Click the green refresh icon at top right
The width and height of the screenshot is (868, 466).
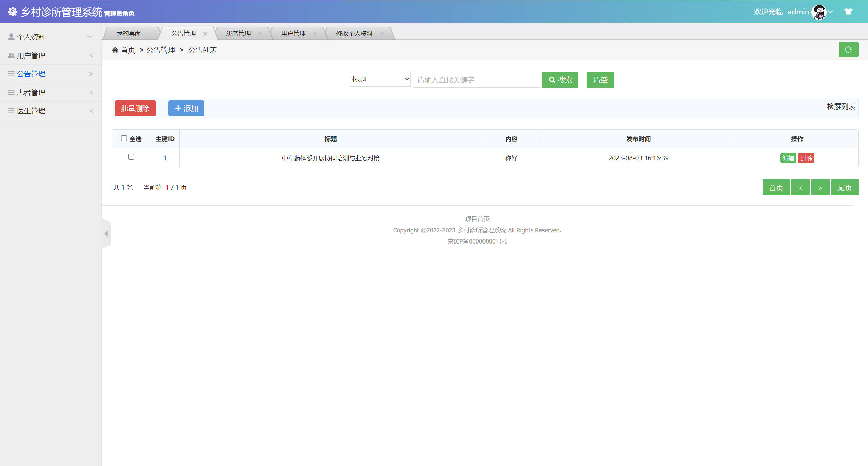(848, 50)
